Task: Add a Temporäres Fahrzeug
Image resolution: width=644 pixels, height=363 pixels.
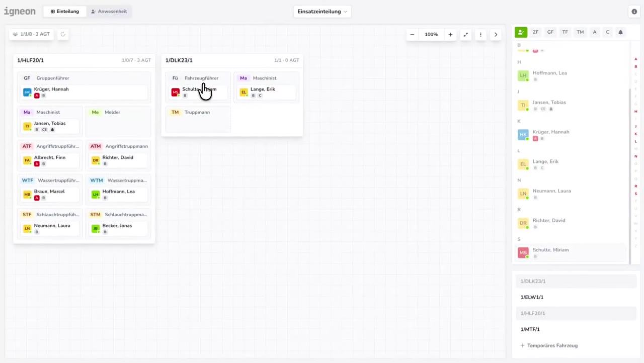Action: [548, 345]
